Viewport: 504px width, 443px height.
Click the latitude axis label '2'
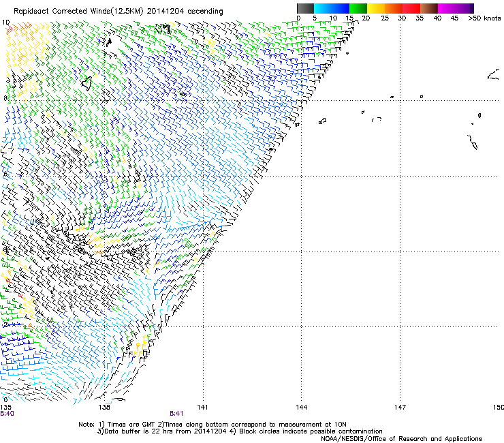[5, 324]
